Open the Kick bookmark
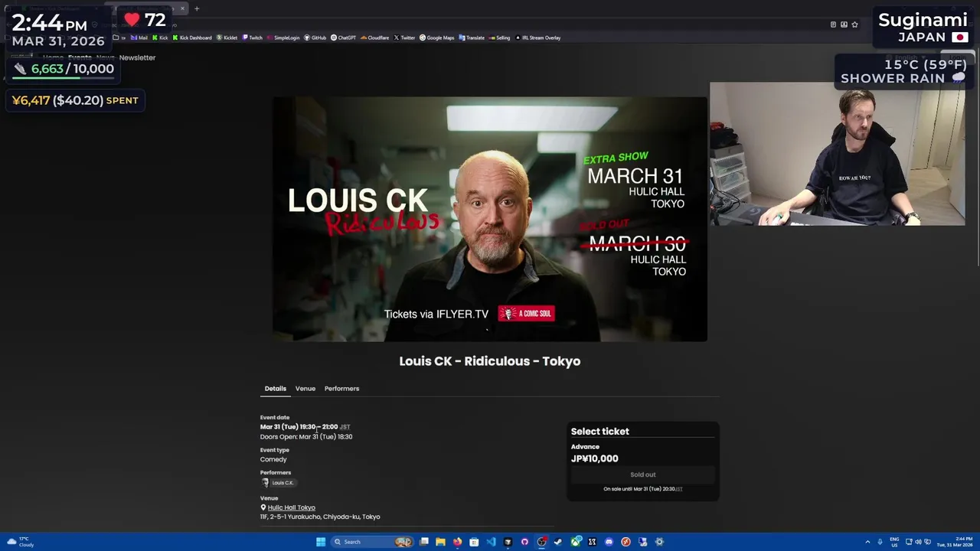The width and height of the screenshot is (980, 551). [160, 37]
